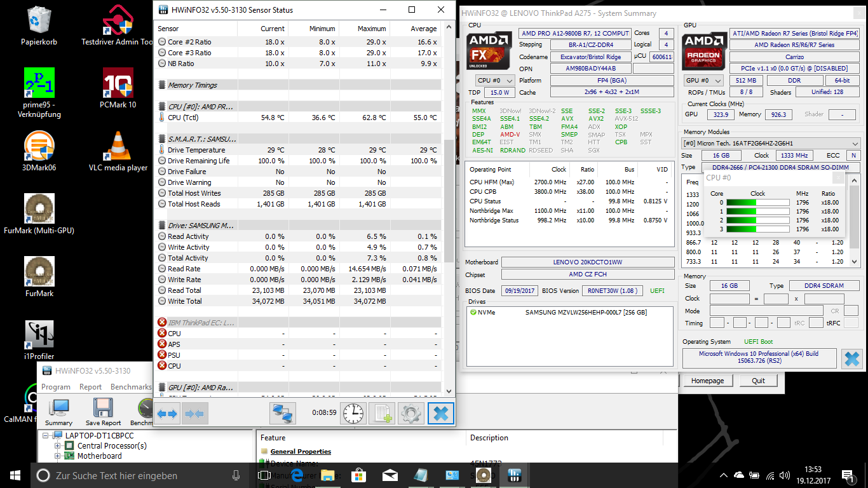Select the Drive Remaining Life sensor row

pos(299,161)
